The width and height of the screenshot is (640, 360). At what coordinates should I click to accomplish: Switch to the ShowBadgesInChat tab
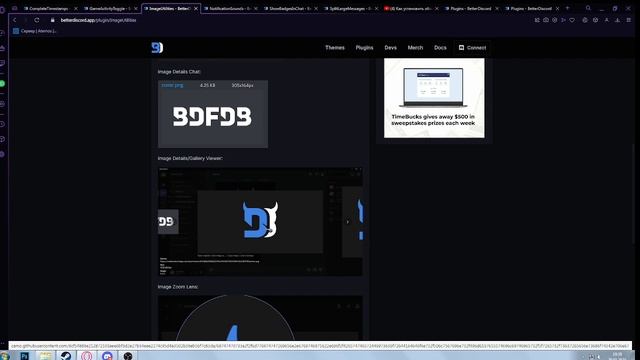[290, 9]
